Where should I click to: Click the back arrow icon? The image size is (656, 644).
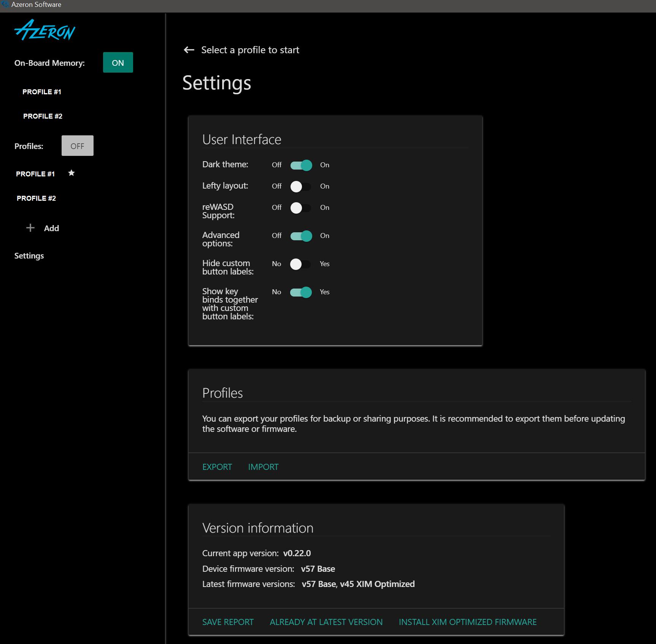click(189, 50)
